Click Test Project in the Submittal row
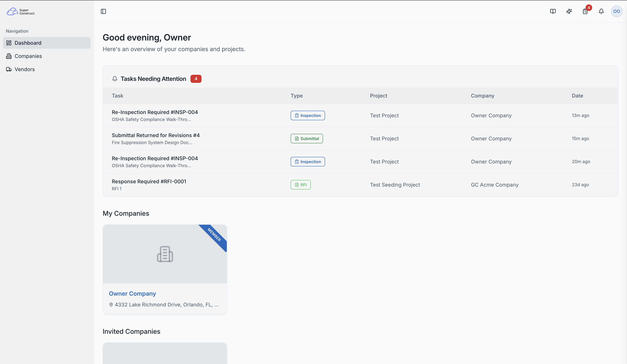The image size is (627, 364). [x=384, y=139]
